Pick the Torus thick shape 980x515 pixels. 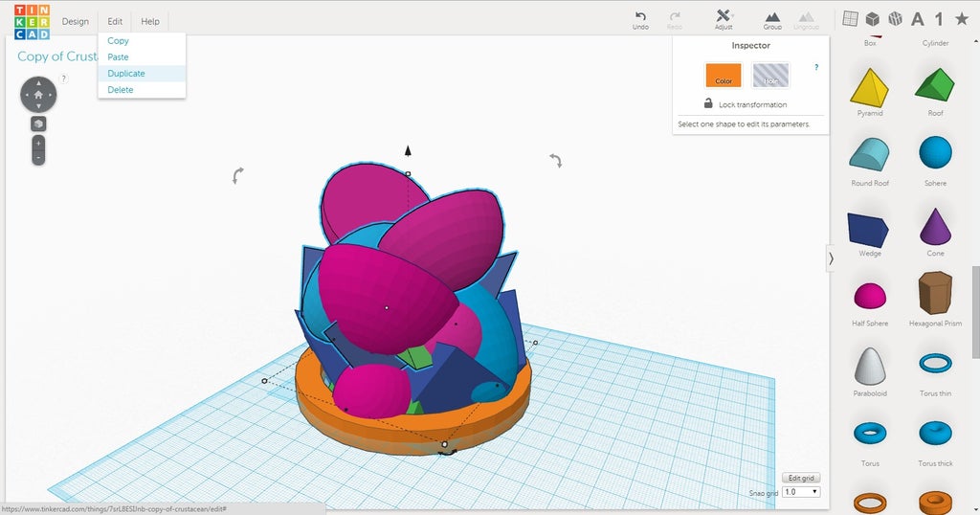click(x=936, y=433)
